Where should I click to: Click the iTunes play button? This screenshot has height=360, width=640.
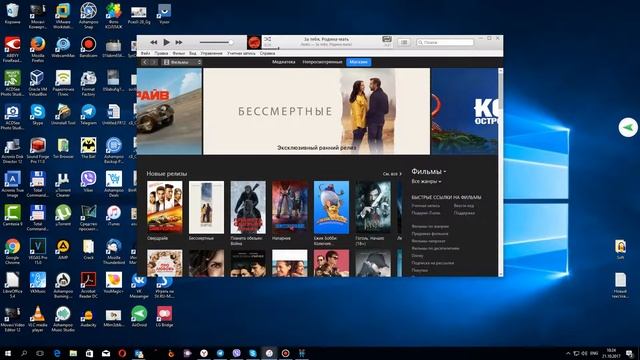click(166, 42)
